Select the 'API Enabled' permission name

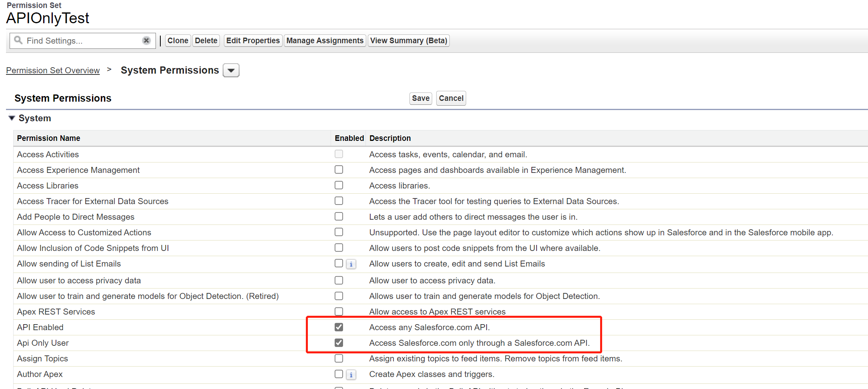(40, 327)
